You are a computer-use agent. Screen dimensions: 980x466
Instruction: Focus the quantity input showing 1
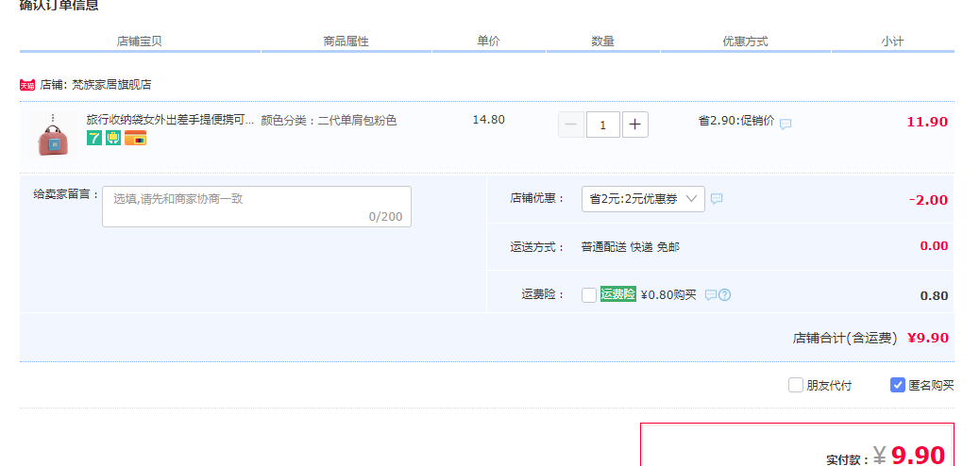click(603, 125)
